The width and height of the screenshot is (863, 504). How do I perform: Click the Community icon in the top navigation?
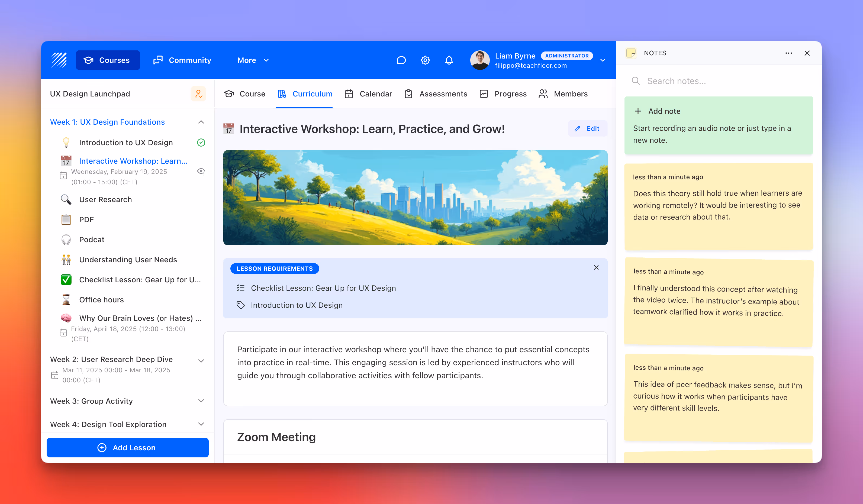[x=158, y=60]
